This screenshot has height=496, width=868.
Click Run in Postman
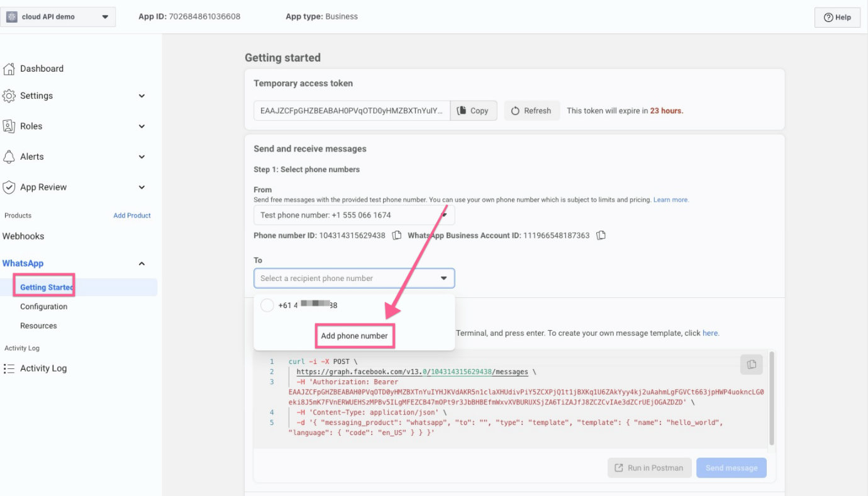click(649, 468)
